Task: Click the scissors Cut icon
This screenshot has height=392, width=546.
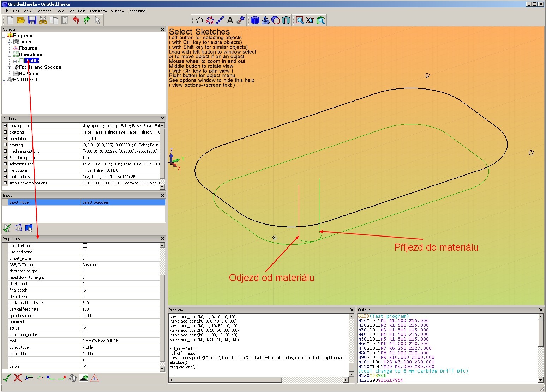Action: tap(43, 20)
